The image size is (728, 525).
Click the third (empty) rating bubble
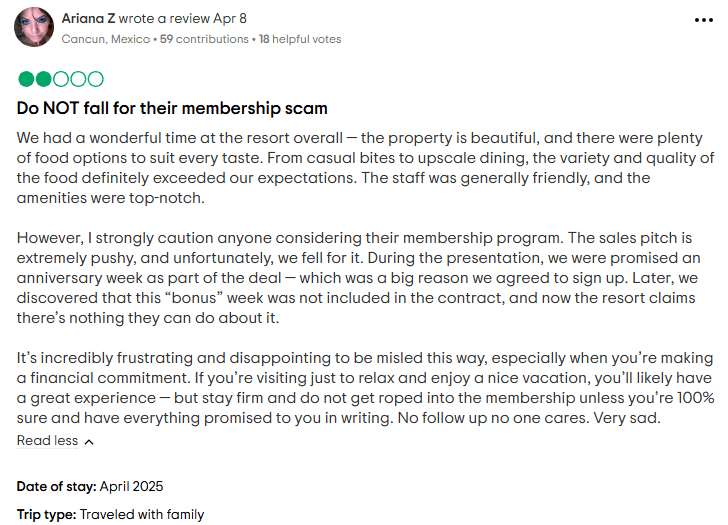coord(60,79)
